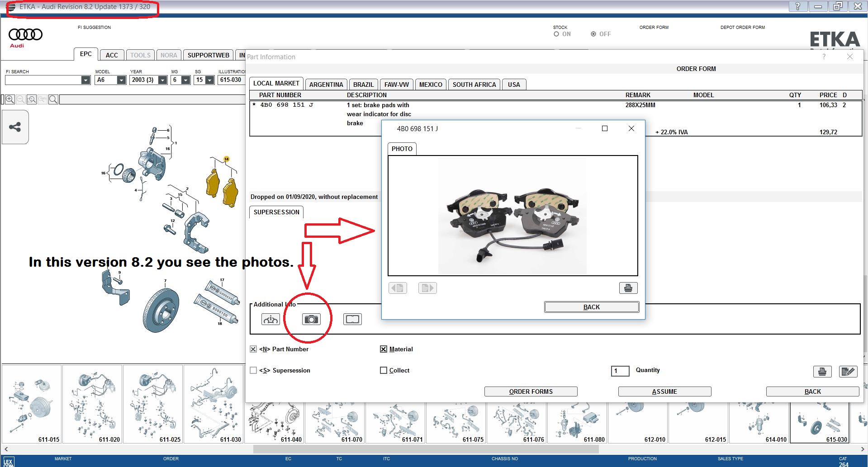Maximize the 4B0 698 151 J photo window
Image resolution: width=868 pixels, height=467 pixels.
tap(605, 128)
